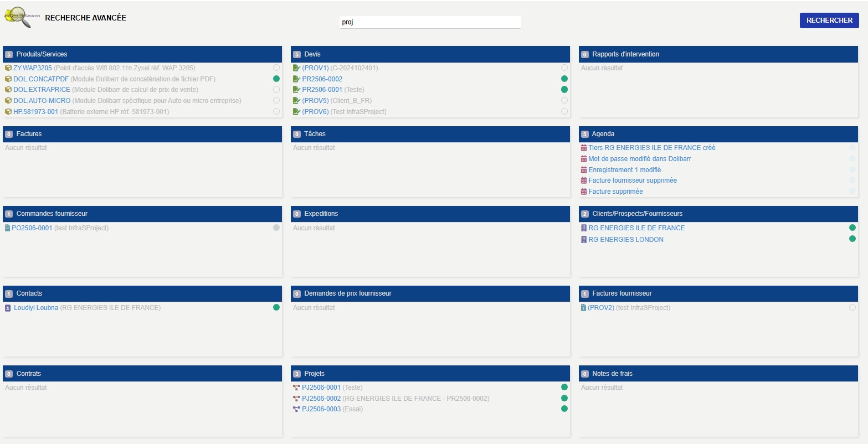The image size is (868, 444).
Task: Click the supplier invoice icon beside (PROV2)
Action: click(583, 308)
